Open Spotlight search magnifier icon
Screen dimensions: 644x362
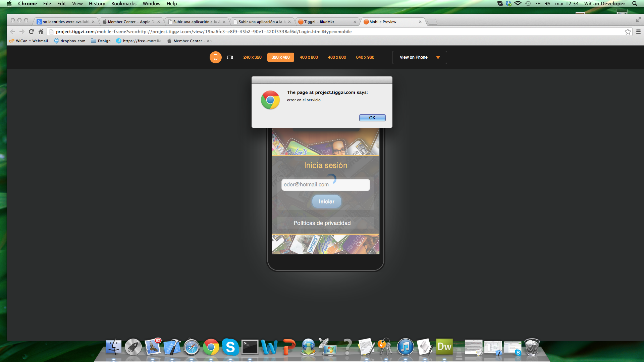pos(634,4)
